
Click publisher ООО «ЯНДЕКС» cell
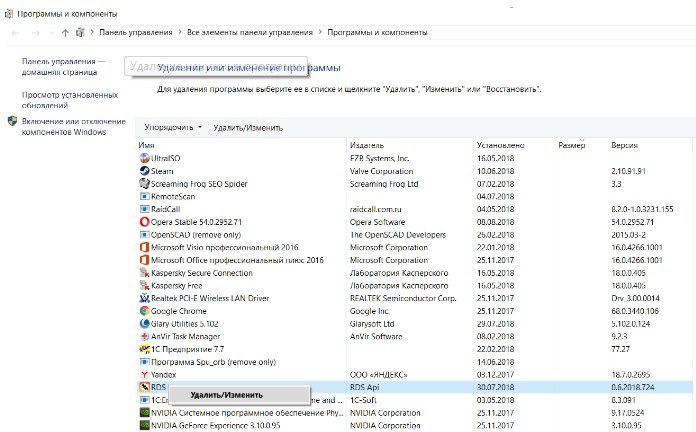(379, 375)
